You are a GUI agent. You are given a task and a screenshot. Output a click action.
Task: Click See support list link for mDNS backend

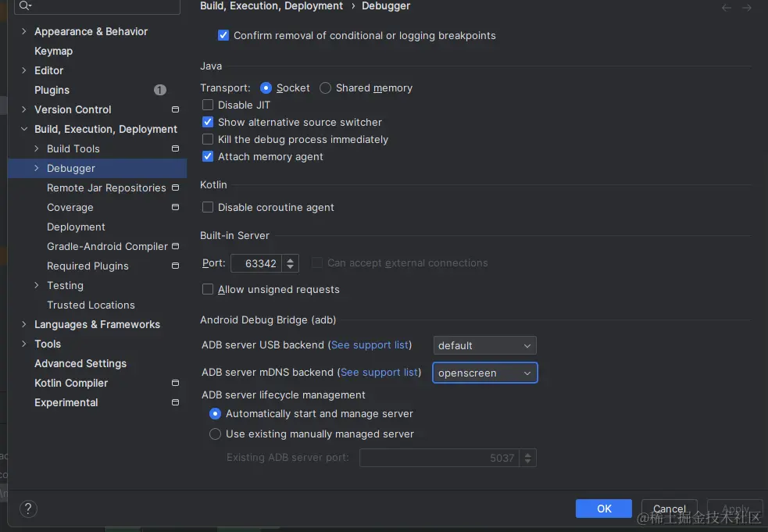click(379, 373)
